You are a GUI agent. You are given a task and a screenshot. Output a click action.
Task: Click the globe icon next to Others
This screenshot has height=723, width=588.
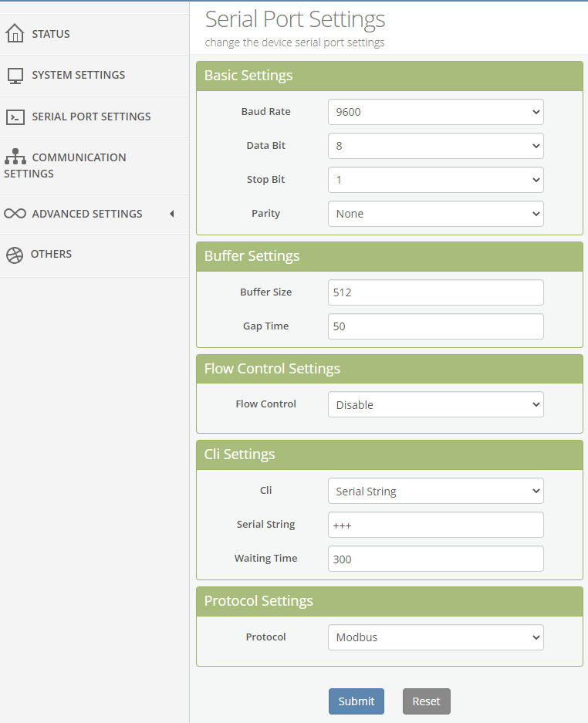[15, 255]
